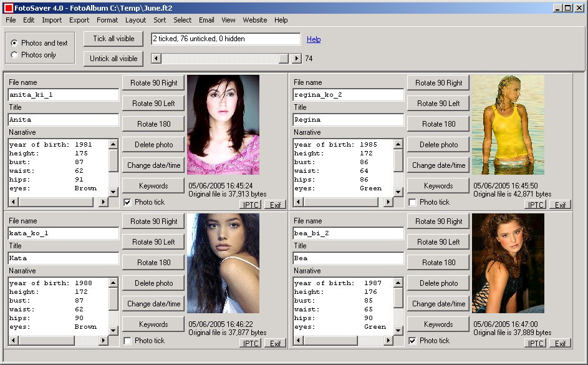Open Exif data for bea_bi_2
This screenshot has height=365, width=588.
[560, 343]
